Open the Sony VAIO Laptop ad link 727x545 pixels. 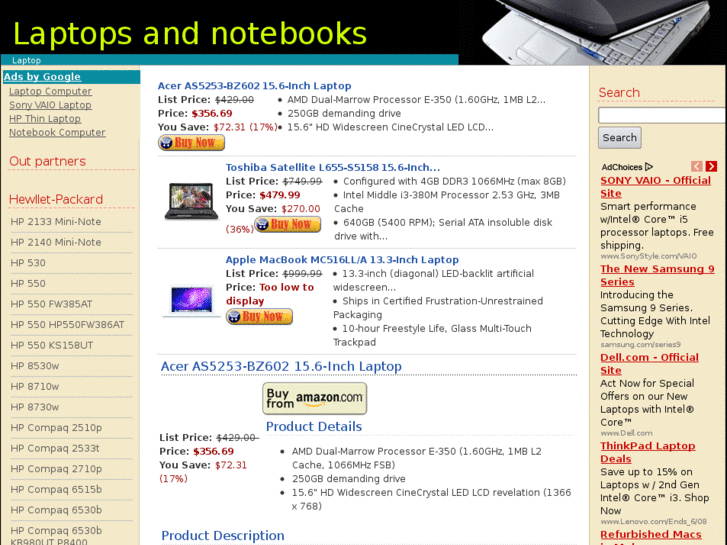point(50,105)
